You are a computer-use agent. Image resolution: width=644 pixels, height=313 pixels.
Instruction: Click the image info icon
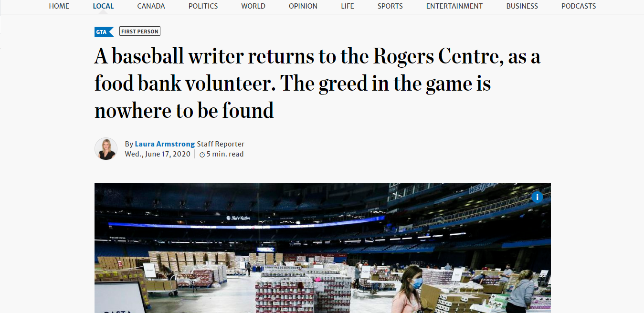[537, 197]
